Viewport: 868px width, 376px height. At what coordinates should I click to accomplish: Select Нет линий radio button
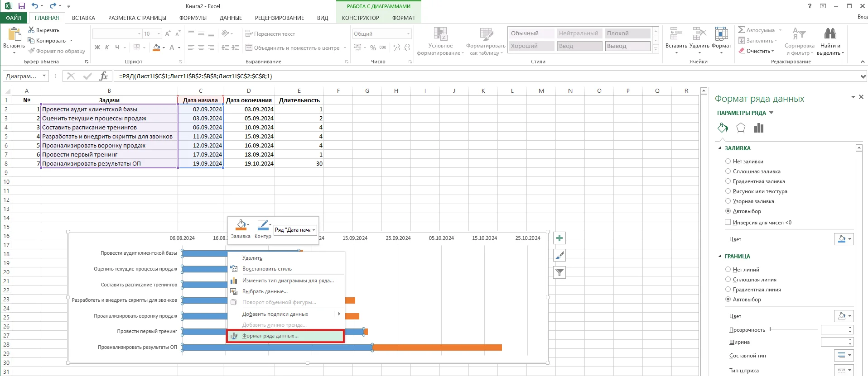click(x=728, y=269)
